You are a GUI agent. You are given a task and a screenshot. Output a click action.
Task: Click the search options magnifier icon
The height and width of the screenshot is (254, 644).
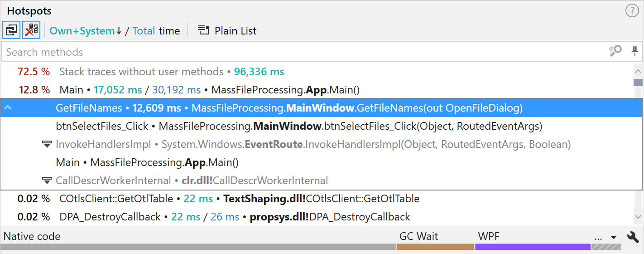(615, 51)
